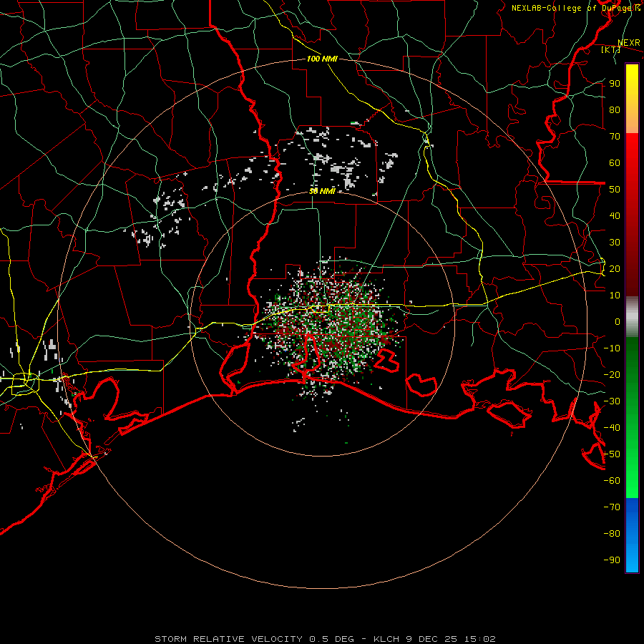Click the gray zero-velocity segment of the color bar

click(x=632, y=317)
